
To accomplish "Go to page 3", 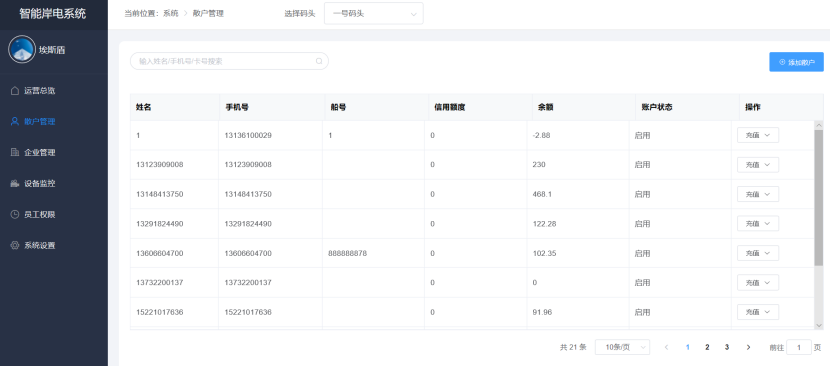I will (x=727, y=347).
